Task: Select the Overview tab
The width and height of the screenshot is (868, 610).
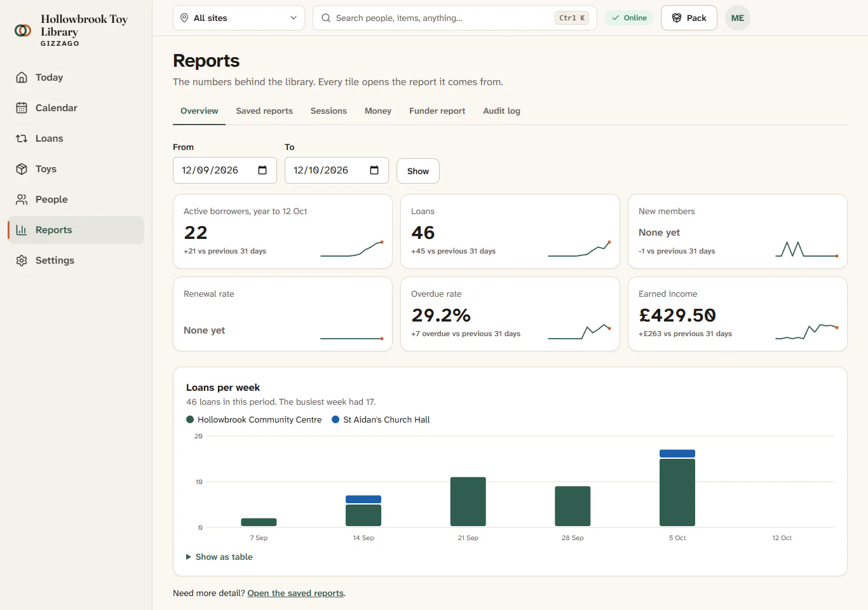Action: click(200, 111)
